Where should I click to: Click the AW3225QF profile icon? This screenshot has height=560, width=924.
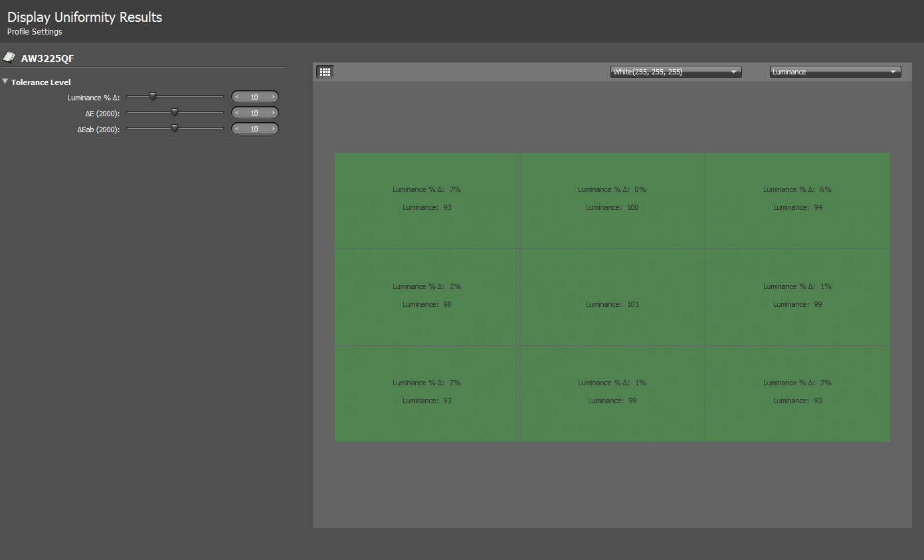[x=9, y=58]
